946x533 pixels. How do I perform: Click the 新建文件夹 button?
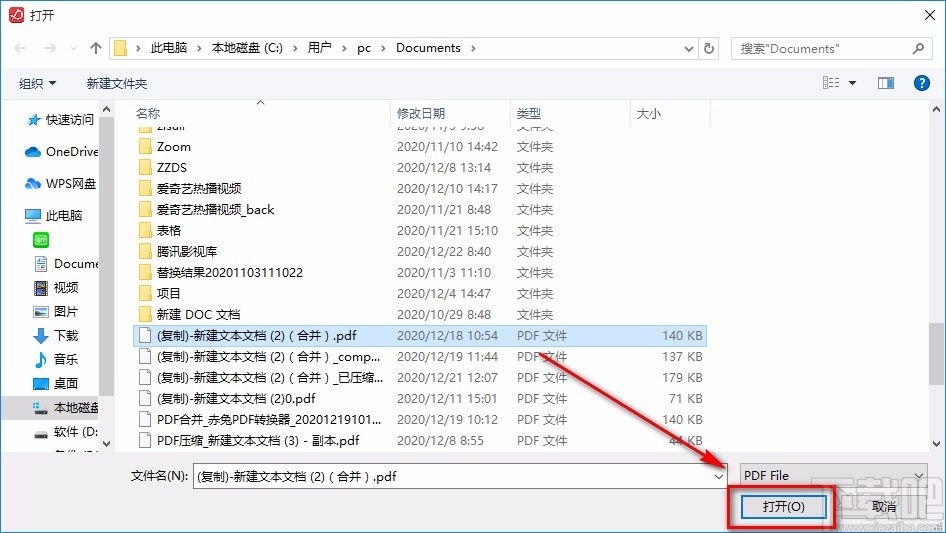116,83
